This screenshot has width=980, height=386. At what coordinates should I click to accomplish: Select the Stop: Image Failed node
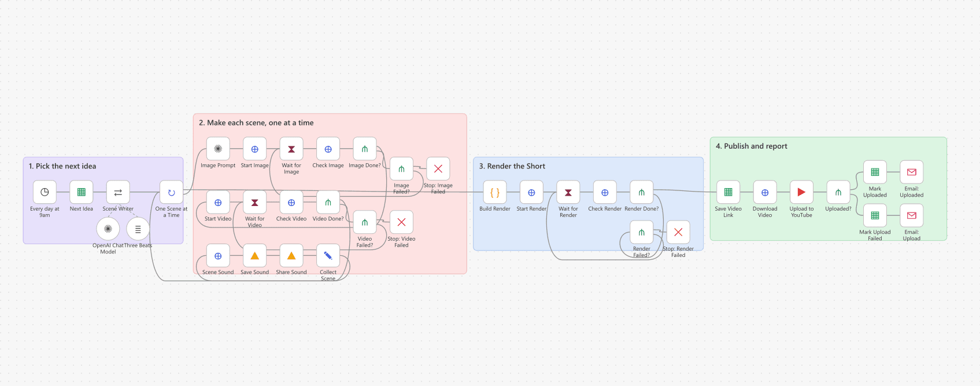(438, 169)
